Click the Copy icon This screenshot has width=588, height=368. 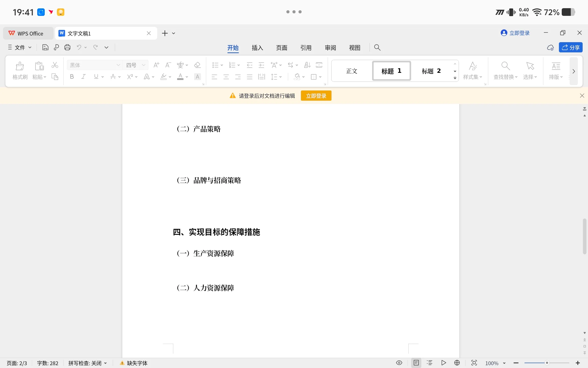pyautogui.click(x=55, y=77)
